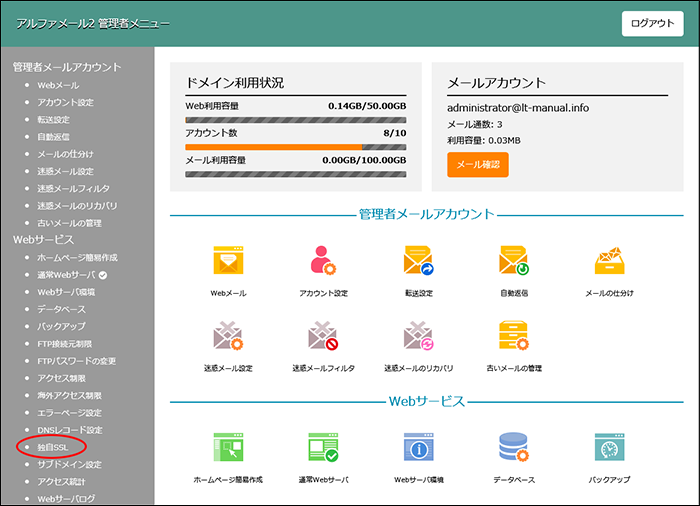Screen dimensions: 700x506
Task: Open the Webメール icon in main panel
Action: coord(228,260)
